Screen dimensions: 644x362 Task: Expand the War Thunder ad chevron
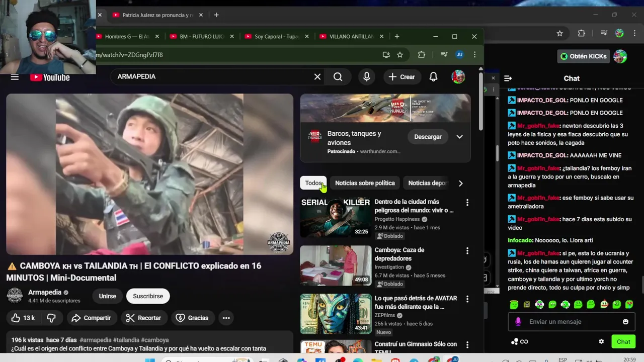tap(459, 137)
